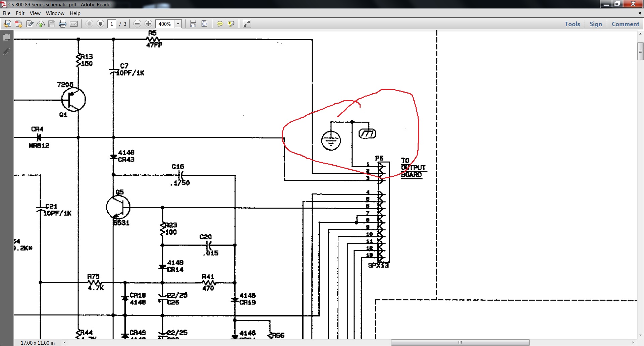Viewport: 644px width, 346px height.
Task: Open page thumbnails panel in left sidebar
Action: 6,37
